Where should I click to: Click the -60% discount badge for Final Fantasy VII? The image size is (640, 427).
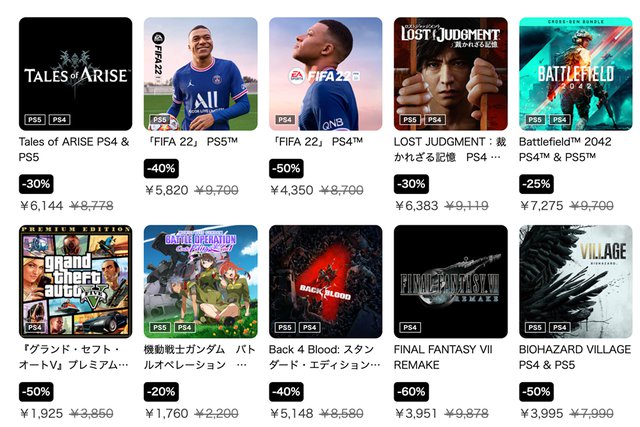tap(411, 392)
